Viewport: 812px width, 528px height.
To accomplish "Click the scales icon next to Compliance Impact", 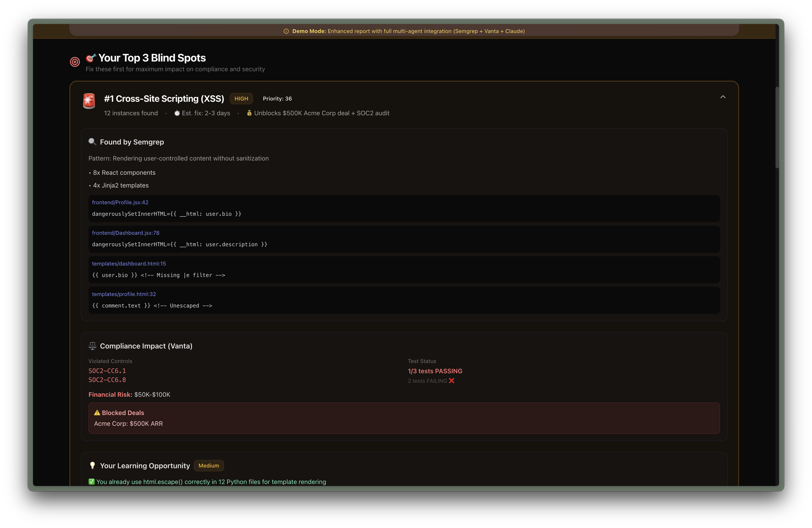I will click(92, 346).
